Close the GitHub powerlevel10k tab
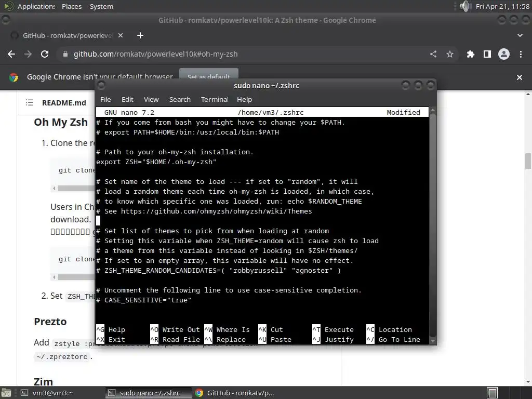This screenshot has height=399, width=532. point(121,35)
